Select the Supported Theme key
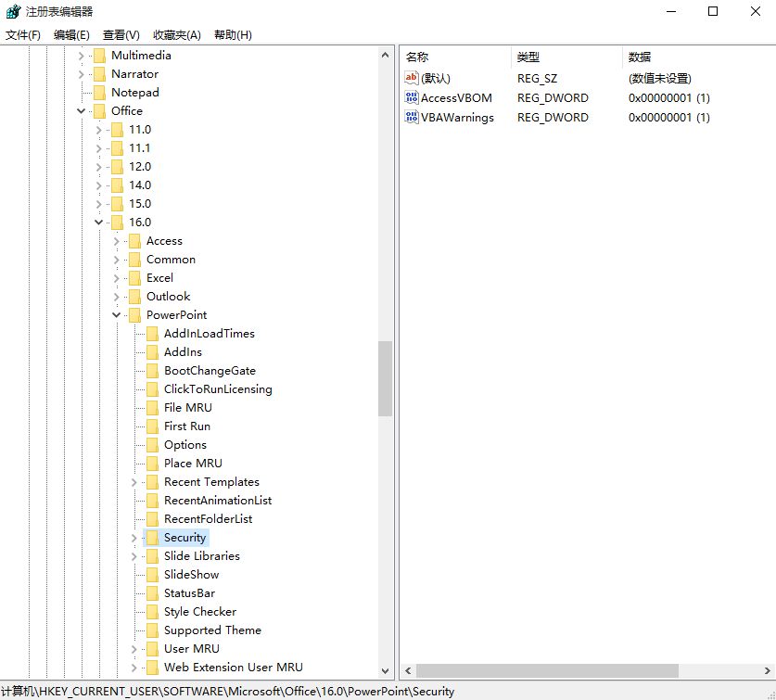 [x=213, y=630]
